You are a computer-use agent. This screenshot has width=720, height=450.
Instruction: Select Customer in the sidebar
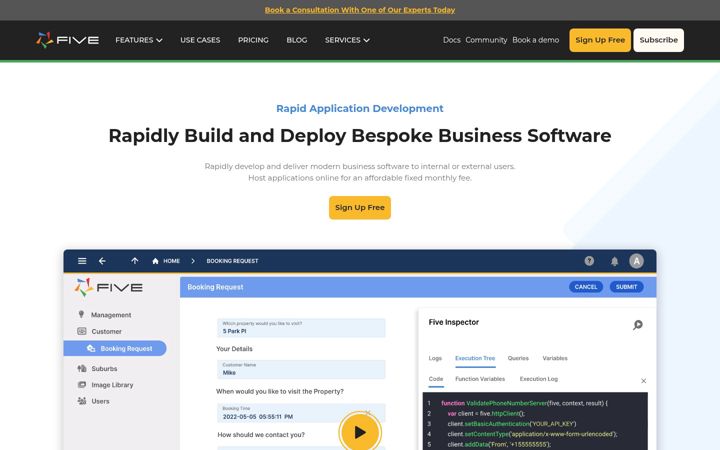coord(107,332)
